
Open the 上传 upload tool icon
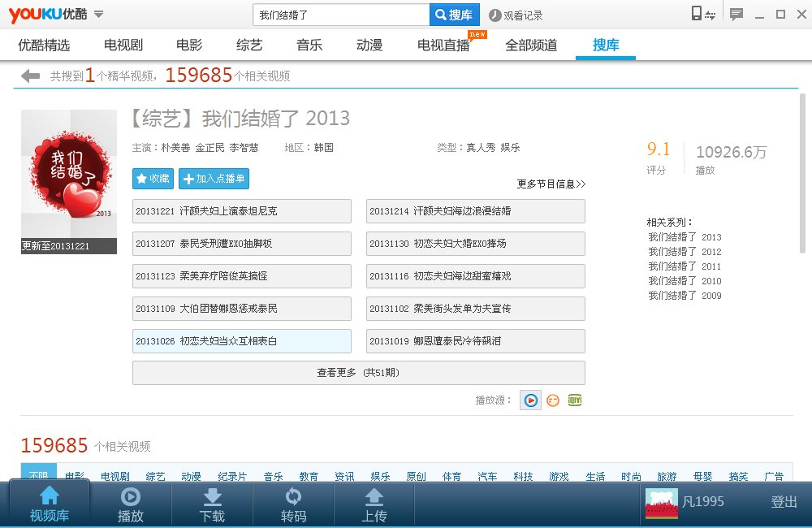tap(374, 504)
